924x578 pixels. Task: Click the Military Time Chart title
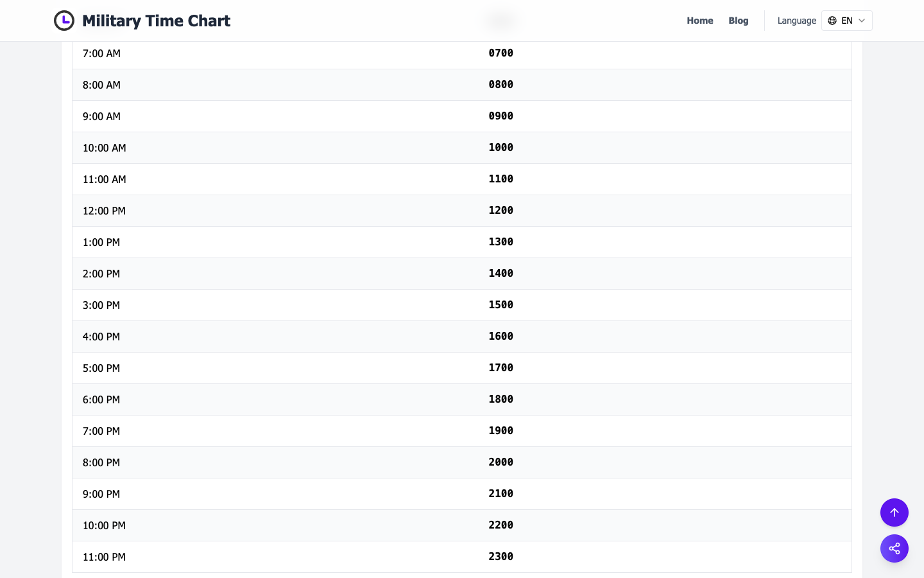tap(157, 21)
